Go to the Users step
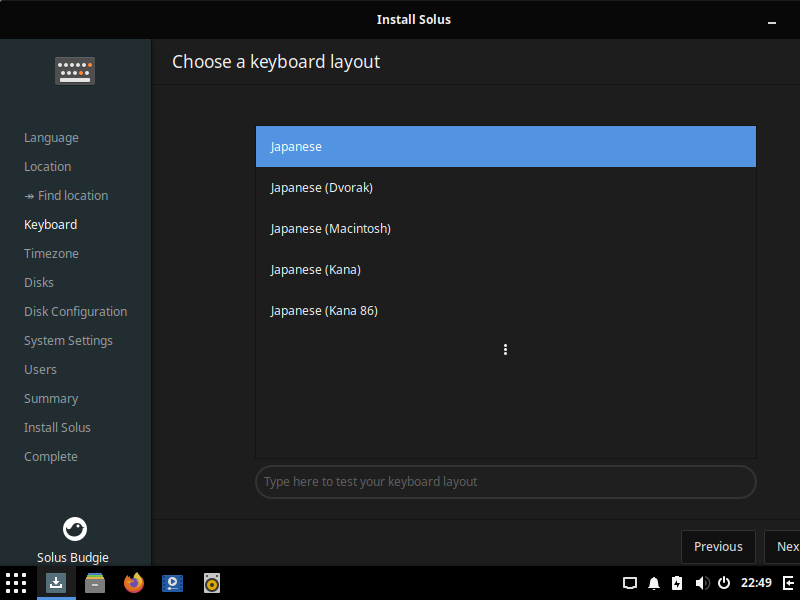The height and width of the screenshot is (600, 800). [x=40, y=370]
